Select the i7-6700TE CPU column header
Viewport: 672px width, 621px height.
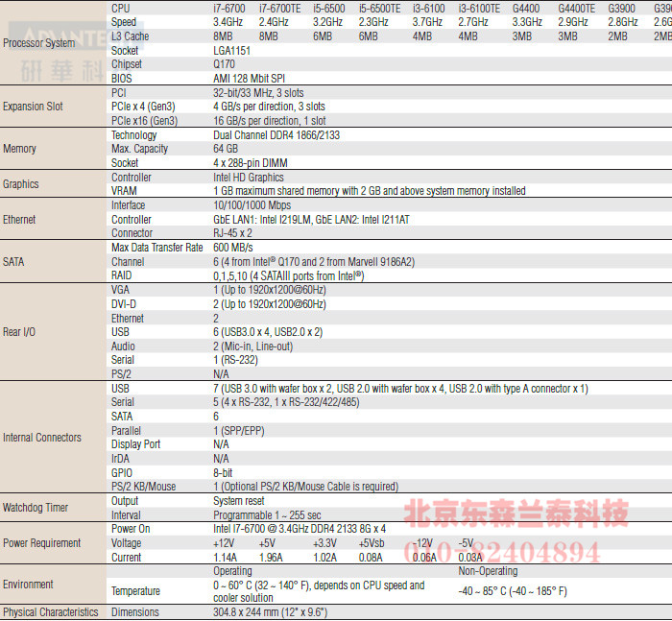coord(280,8)
